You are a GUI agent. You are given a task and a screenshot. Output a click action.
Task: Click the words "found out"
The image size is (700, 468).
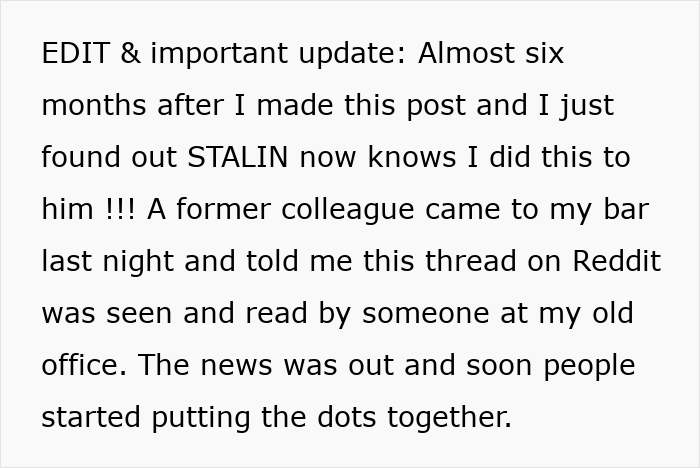(x=111, y=157)
